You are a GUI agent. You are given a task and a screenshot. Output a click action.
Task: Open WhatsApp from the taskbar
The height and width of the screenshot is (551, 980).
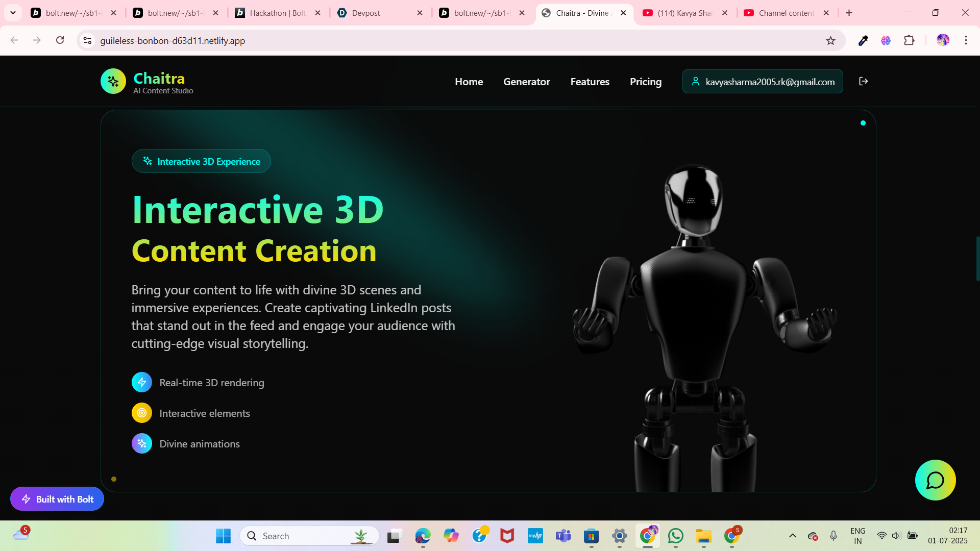pyautogui.click(x=675, y=536)
